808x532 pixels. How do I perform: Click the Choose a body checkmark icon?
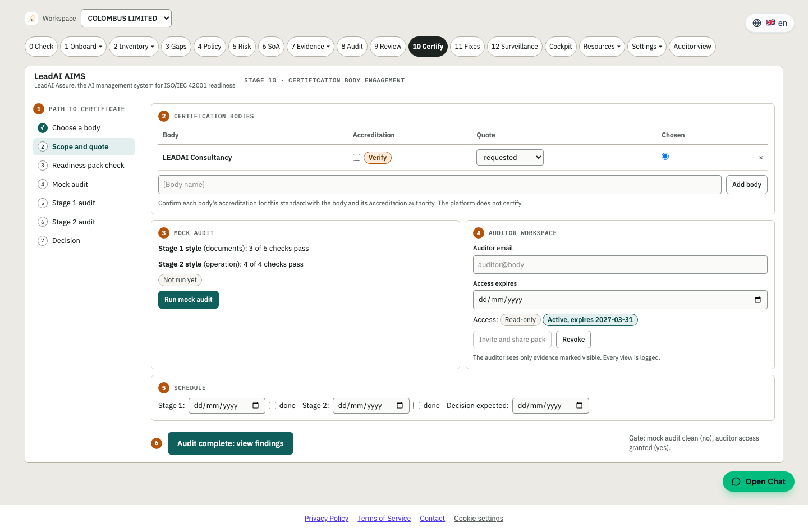click(43, 128)
